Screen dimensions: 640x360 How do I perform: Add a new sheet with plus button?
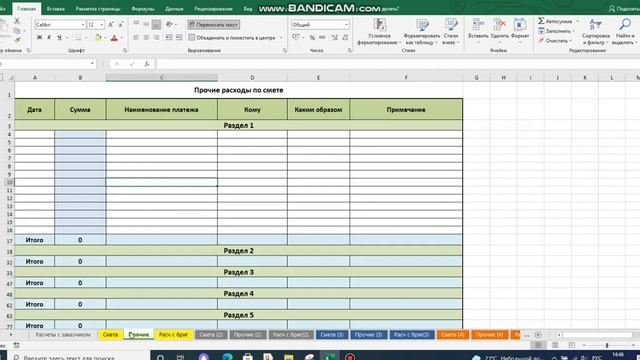538,335
